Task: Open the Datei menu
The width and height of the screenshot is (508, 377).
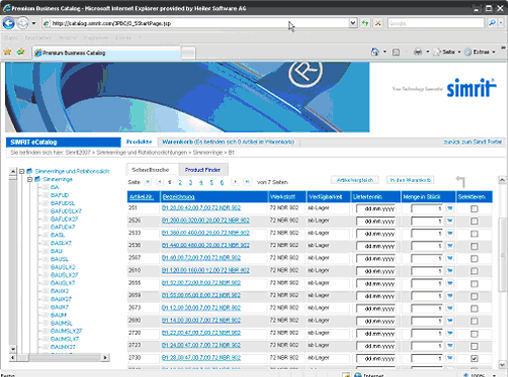Action: [x=11, y=38]
